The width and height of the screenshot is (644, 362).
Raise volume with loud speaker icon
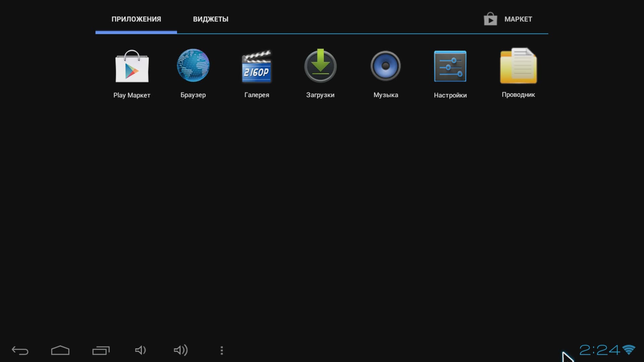pyautogui.click(x=181, y=350)
